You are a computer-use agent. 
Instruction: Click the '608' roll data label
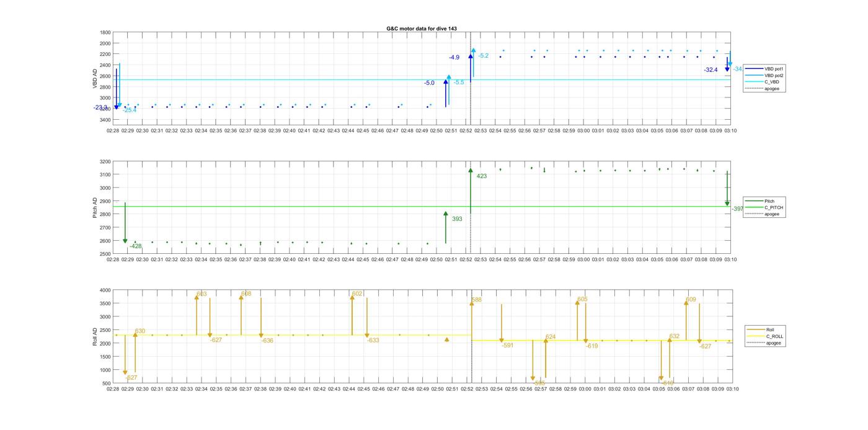246,294
